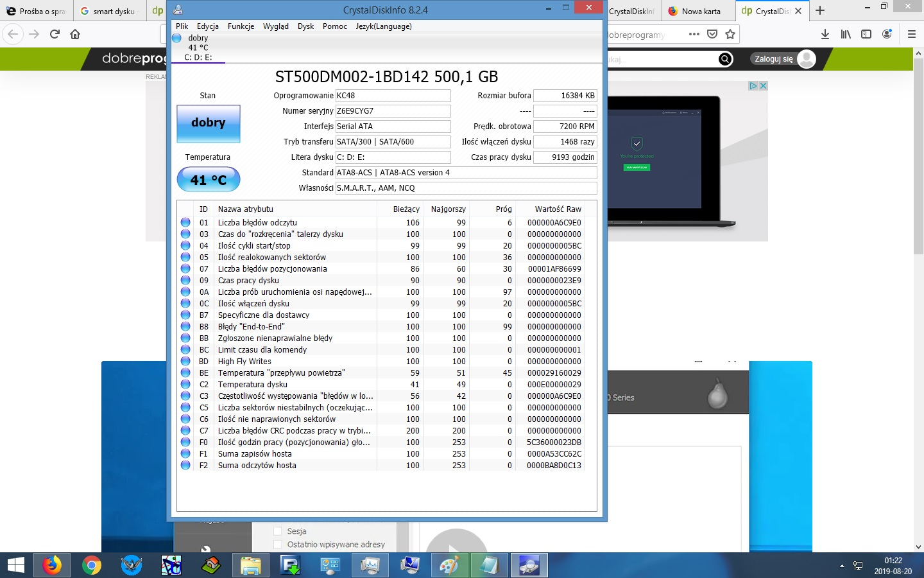Check the 'Ostatnio wpisywane adresy' checkbox
Screen dimensions: 924x578
click(x=278, y=544)
